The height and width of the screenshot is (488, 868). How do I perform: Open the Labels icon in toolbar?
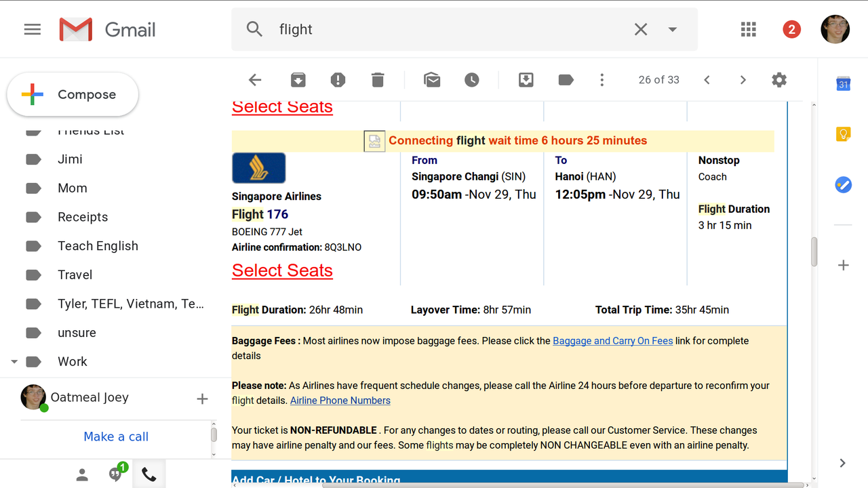[566, 80]
